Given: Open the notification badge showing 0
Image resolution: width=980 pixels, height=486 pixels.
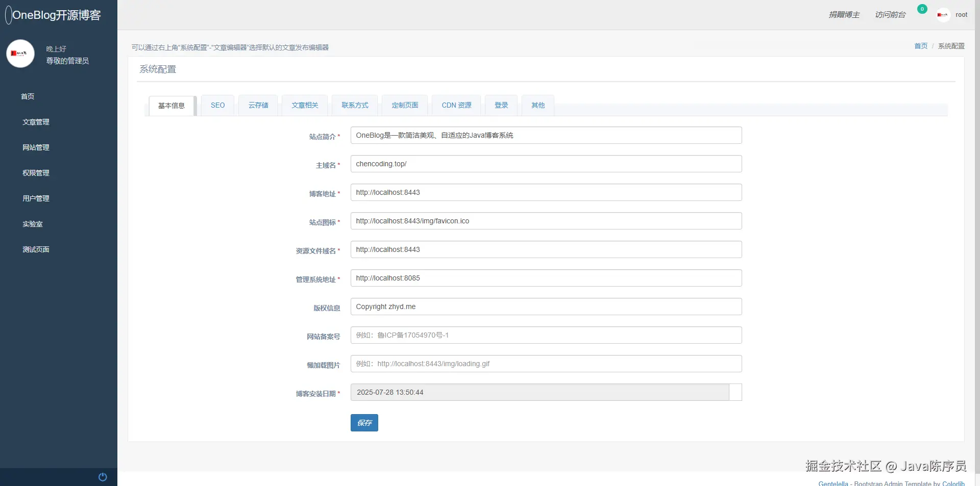Looking at the screenshot, I should 922,9.
